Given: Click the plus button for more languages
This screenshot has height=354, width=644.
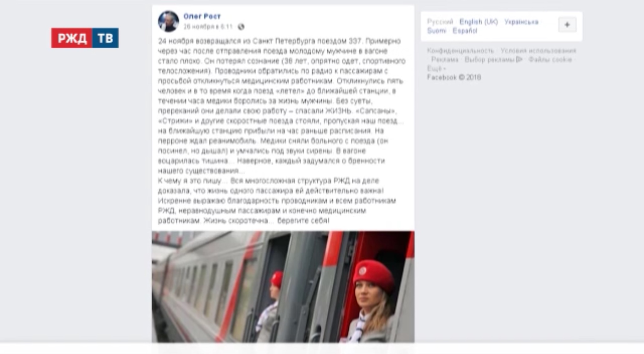Looking at the screenshot, I should tap(567, 25).
